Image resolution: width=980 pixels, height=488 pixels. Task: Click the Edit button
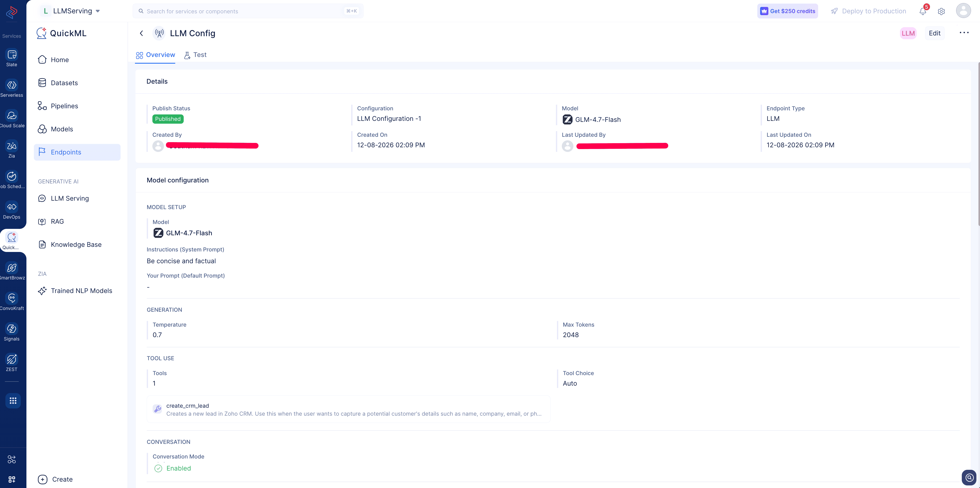pyautogui.click(x=934, y=33)
